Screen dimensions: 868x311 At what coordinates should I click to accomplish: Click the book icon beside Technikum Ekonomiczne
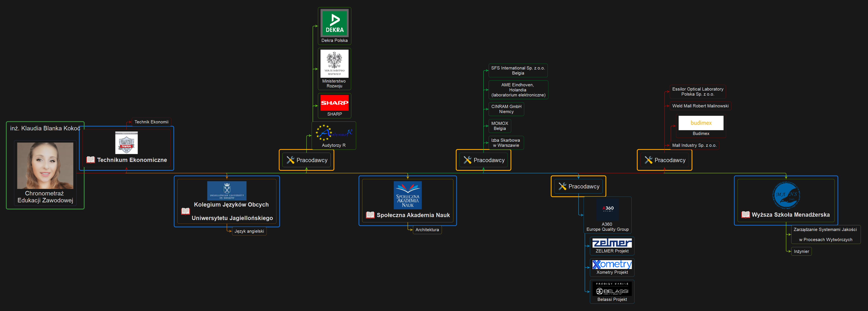[x=91, y=160]
